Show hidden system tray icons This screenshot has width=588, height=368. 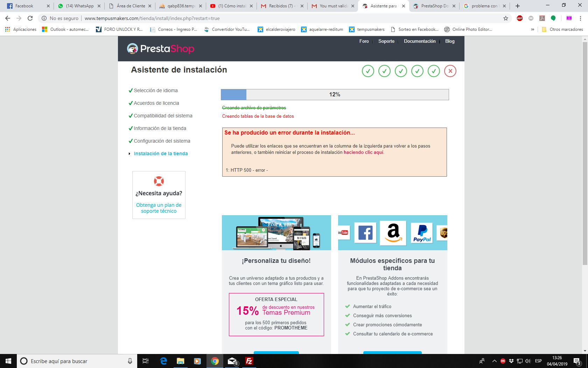point(495,361)
